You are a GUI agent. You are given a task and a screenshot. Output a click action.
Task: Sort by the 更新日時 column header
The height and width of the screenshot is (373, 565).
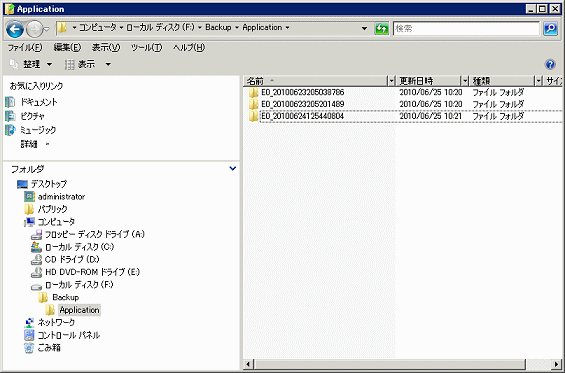pyautogui.click(x=429, y=81)
